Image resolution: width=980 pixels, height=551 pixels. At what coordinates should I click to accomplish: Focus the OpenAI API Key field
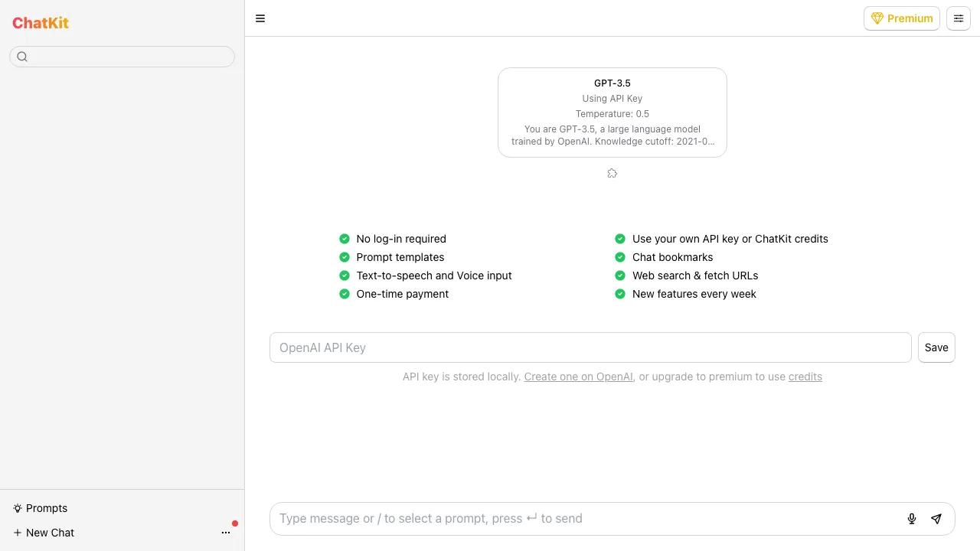click(x=590, y=347)
